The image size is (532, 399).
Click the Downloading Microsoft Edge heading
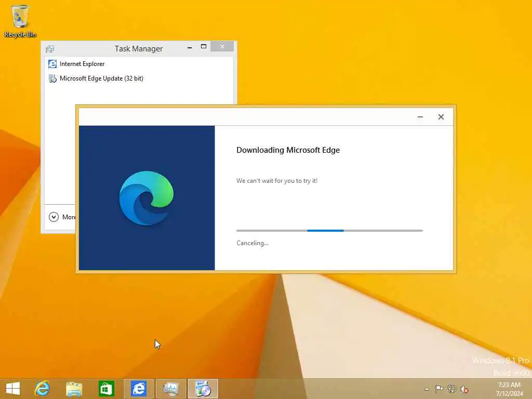(x=288, y=150)
